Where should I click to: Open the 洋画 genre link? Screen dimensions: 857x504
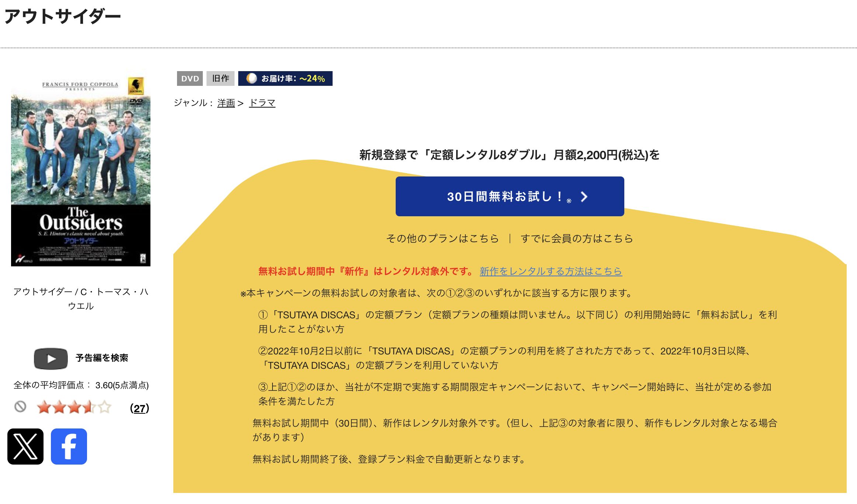click(x=226, y=103)
